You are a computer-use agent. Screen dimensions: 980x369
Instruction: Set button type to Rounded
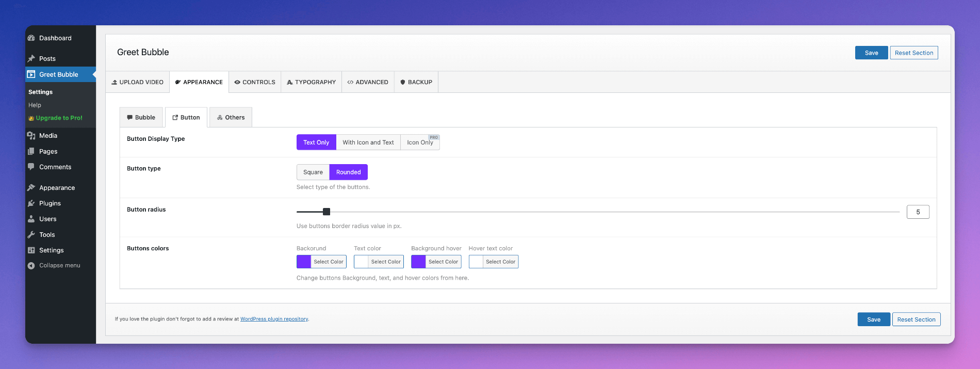[x=349, y=172]
